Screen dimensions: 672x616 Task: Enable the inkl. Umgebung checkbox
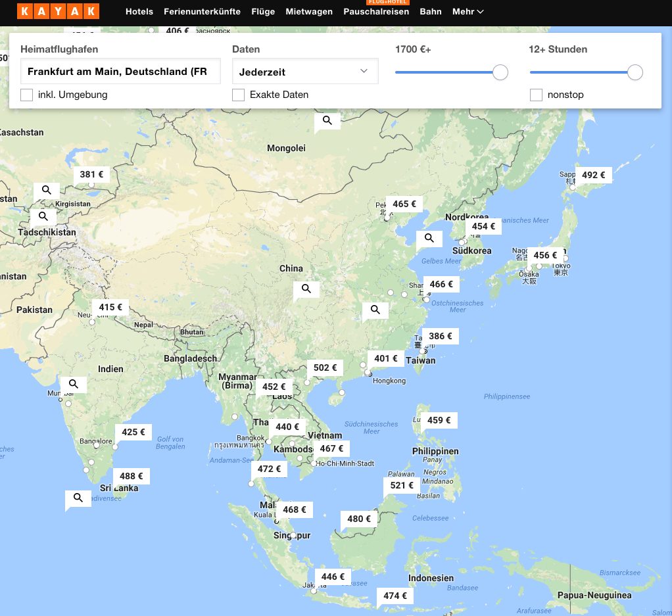pos(27,95)
